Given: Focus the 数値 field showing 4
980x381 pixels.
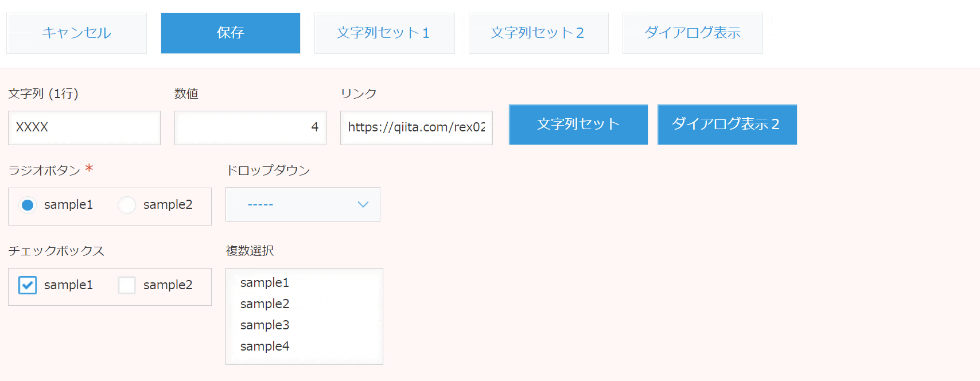Looking at the screenshot, I should click(250, 127).
